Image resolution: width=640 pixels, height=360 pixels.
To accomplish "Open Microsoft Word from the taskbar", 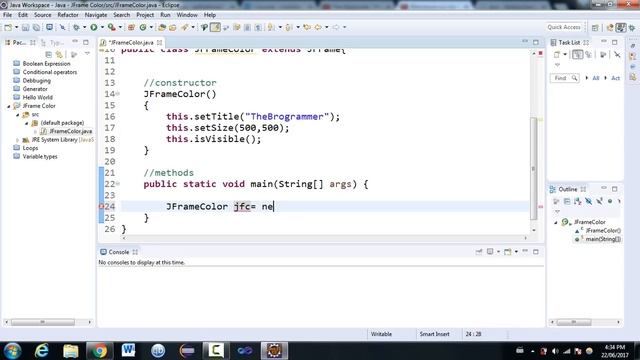I will (128, 351).
